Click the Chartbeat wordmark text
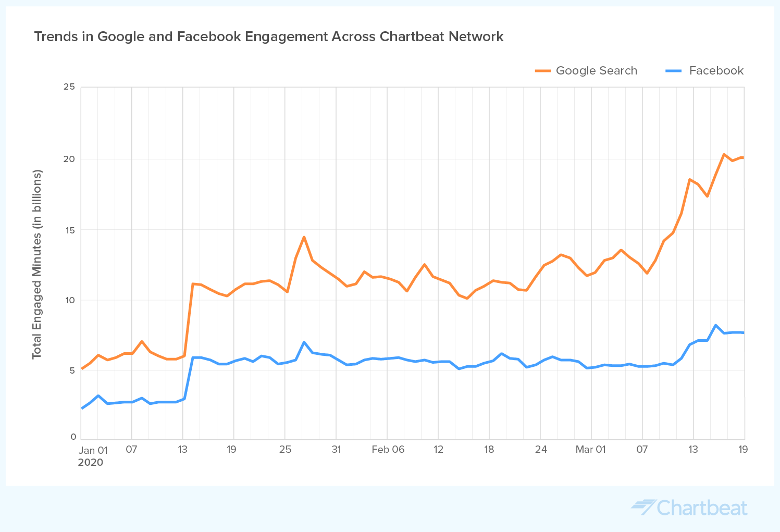The image size is (780, 532). tap(702, 508)
